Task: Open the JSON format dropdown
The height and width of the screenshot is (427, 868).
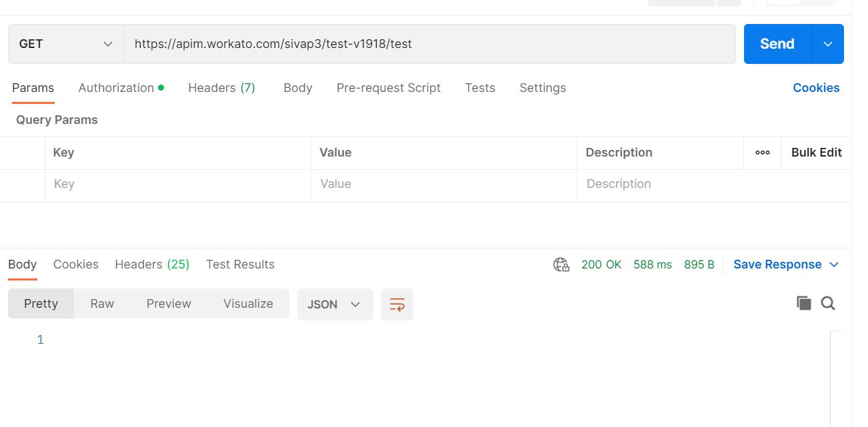Action: pyautogui.click(x=335, y=304)
